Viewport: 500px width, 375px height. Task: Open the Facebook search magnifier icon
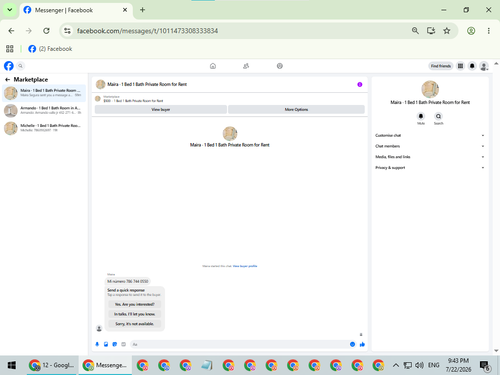pos(20,66)
